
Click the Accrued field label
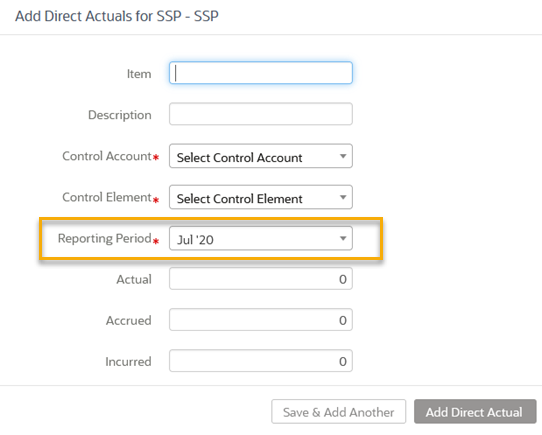(x=129, y=321)
